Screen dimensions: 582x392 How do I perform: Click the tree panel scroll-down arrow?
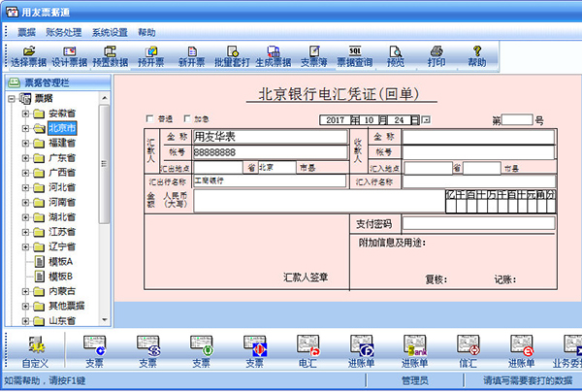[105, 319]
